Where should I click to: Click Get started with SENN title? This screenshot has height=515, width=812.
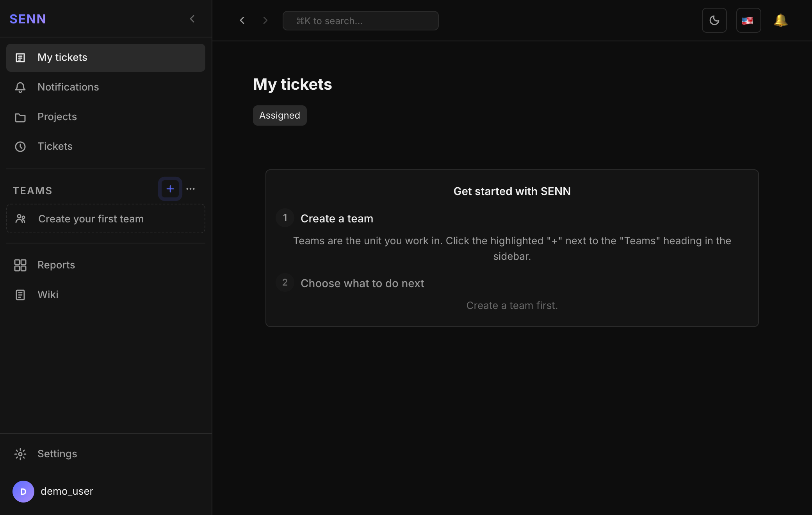tap(512, 191)
